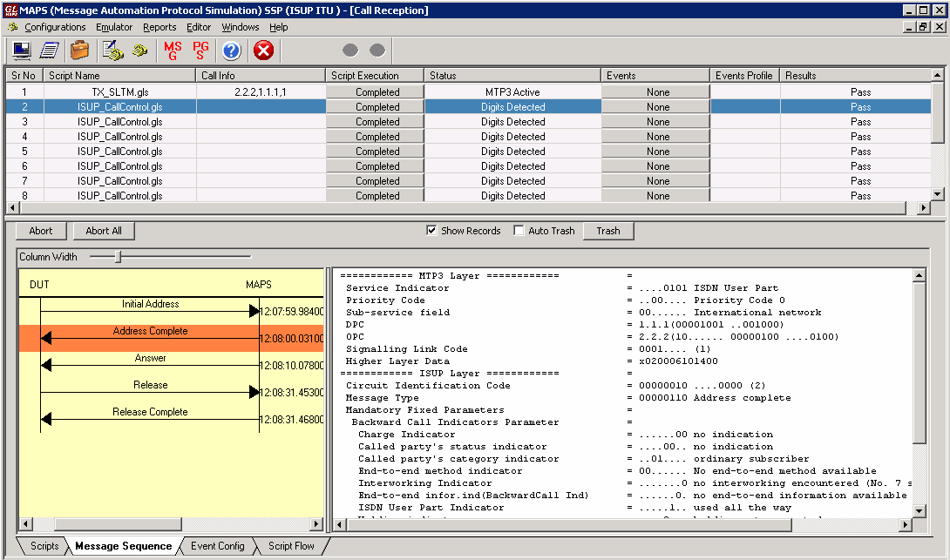Switch to the Scripts tab
The height and width of the screenshot is (560, 950).
tap(44, 545)
